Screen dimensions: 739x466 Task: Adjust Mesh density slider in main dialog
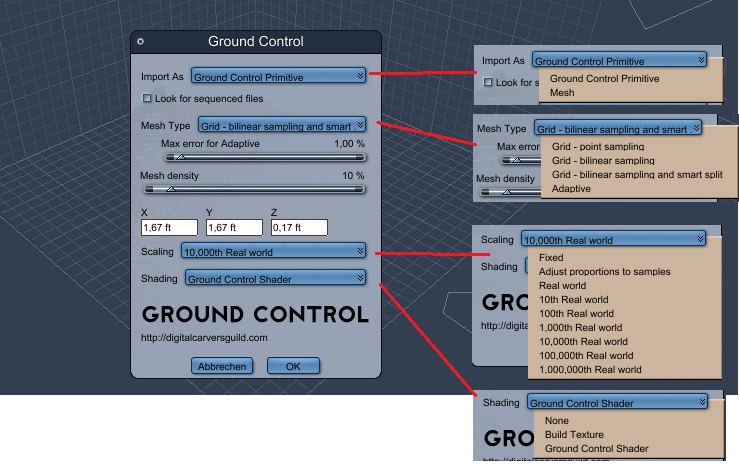coord(254,189)
